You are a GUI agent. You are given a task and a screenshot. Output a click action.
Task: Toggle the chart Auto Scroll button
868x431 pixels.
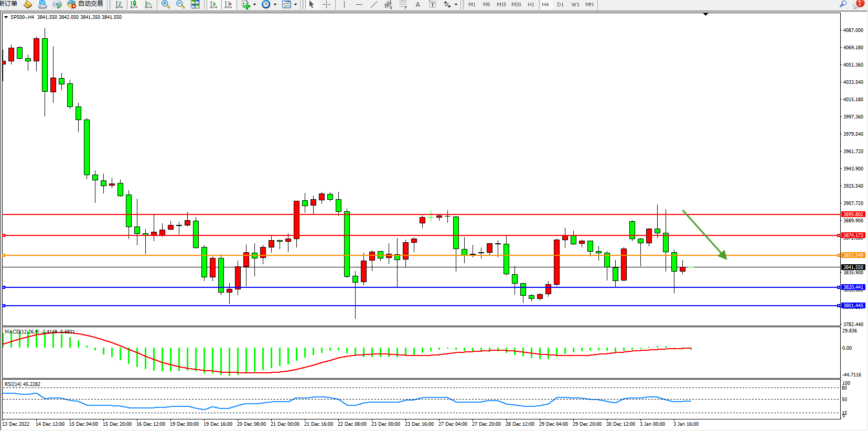213,5
